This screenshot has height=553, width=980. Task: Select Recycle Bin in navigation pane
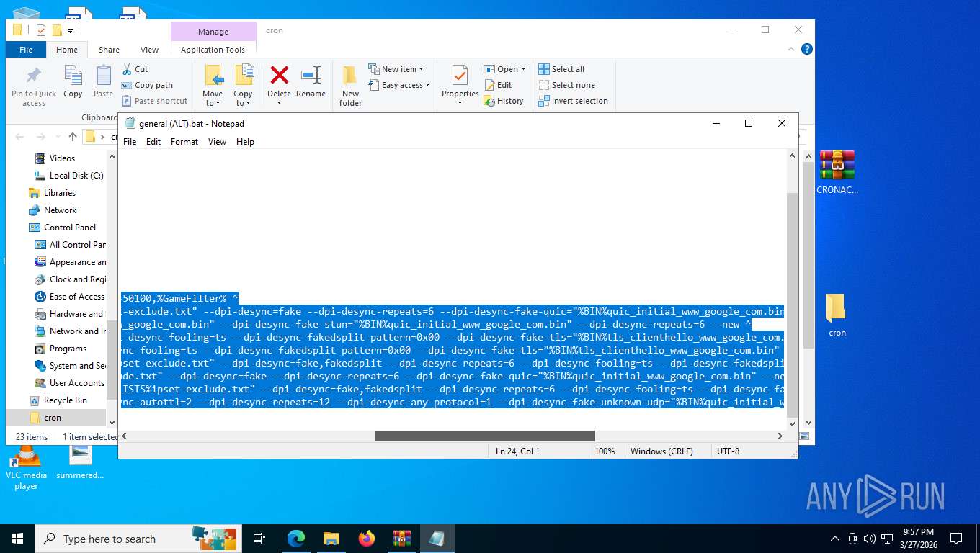[66, 400]
